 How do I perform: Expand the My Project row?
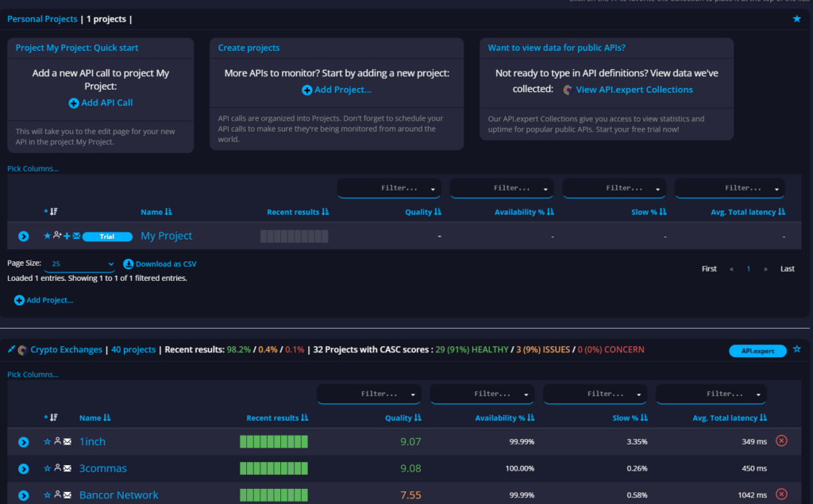click(x=23, y=236)
